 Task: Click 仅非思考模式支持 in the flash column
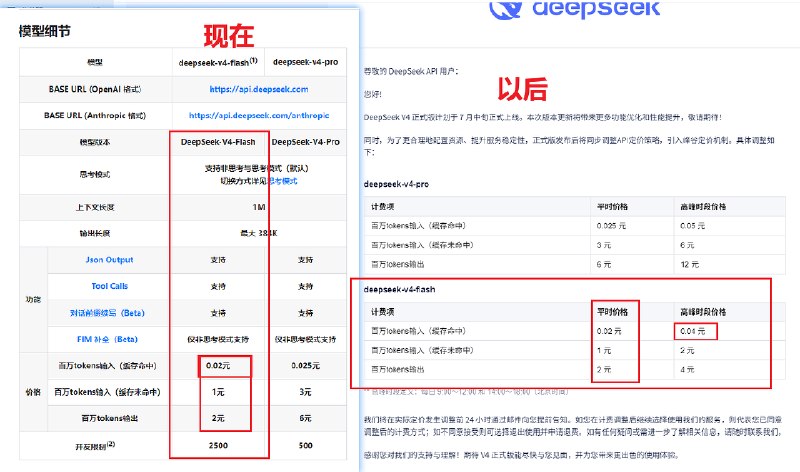click(218, 339)
